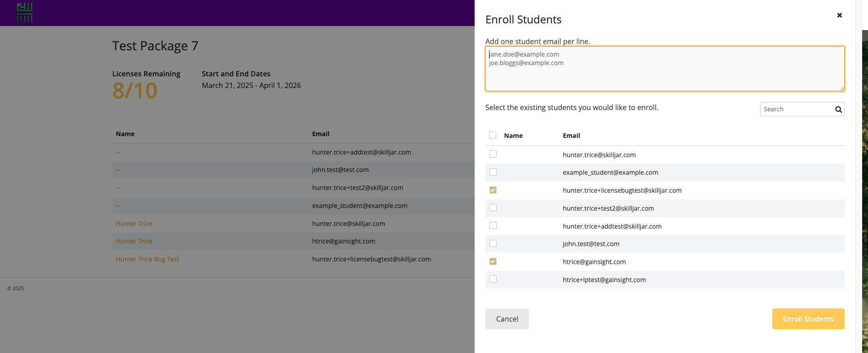
Task: Toggle the select-all students checkbox
Action: click(493, 135)
